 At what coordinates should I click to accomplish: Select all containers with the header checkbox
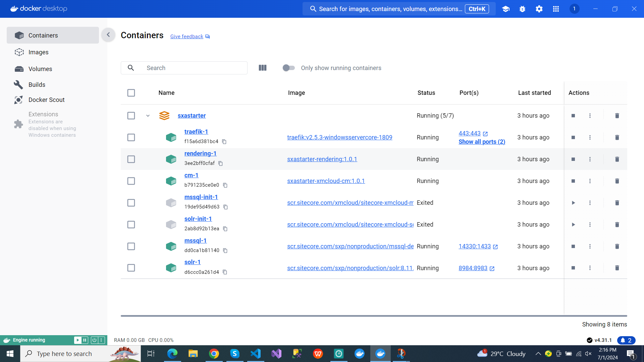pos(131,93)
